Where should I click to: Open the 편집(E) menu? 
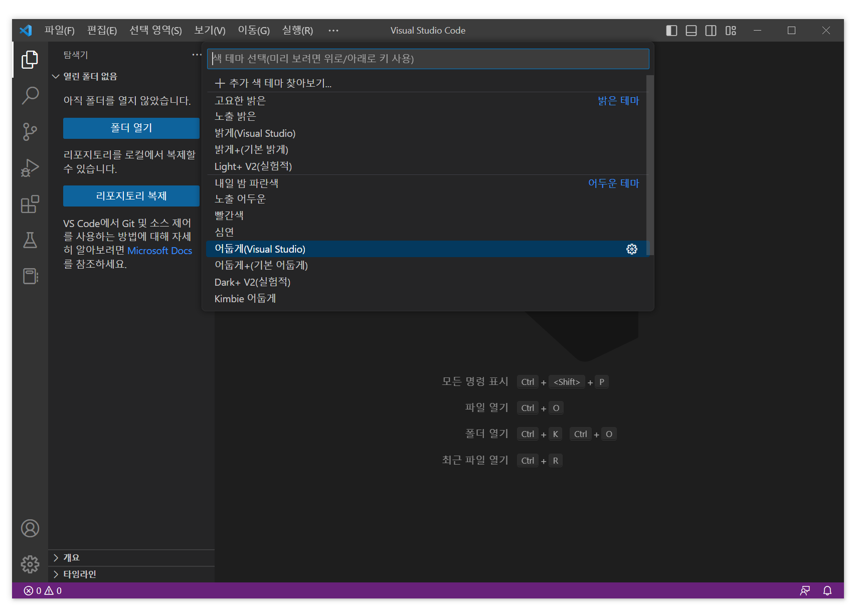[x=102, y=31]
